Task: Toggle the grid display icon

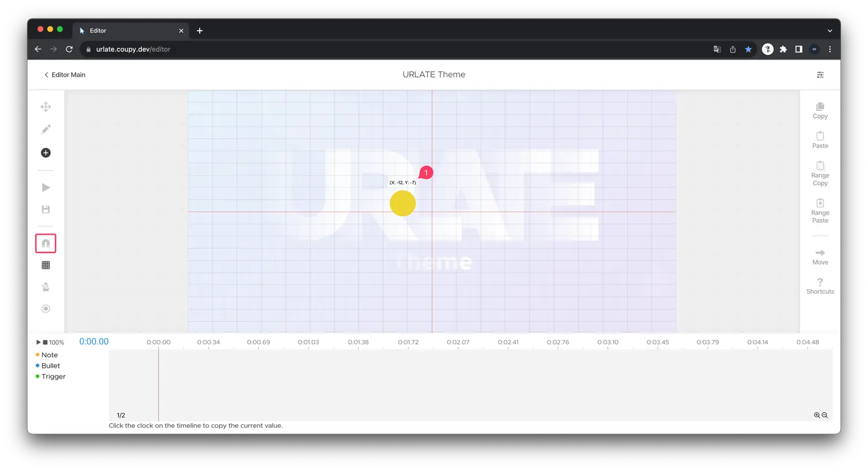Action: pyautogui.click(x=46, y=265)
